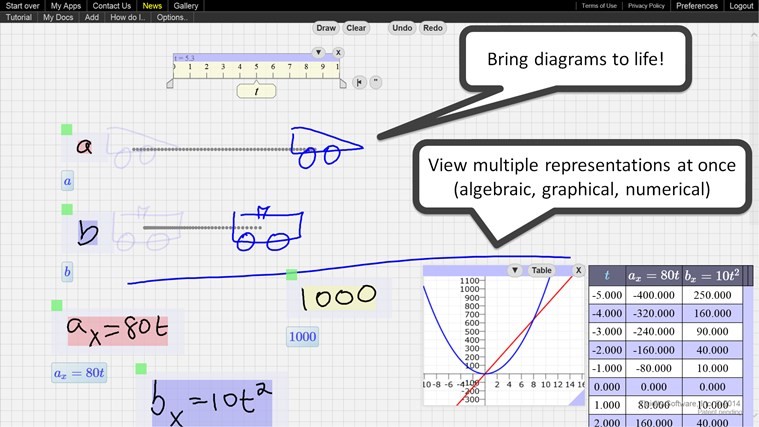759x427 pixels.
Task: Toggle green square above 1000 note
Action: click(291, 274)
